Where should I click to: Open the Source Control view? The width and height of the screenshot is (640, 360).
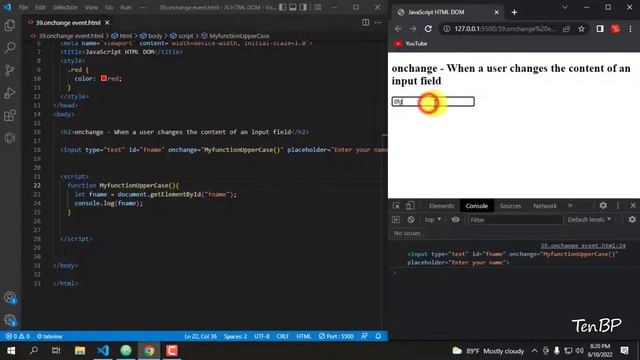[x=9, y=70]
